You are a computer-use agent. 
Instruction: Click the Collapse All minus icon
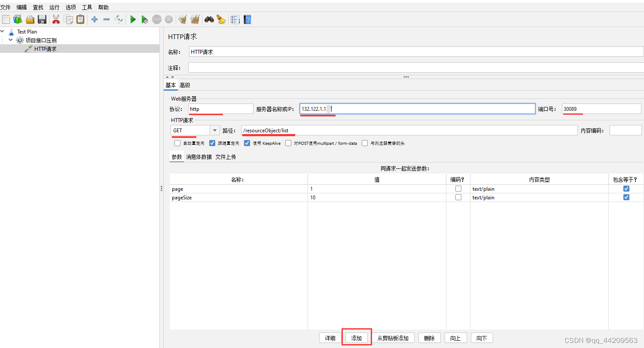107,19
